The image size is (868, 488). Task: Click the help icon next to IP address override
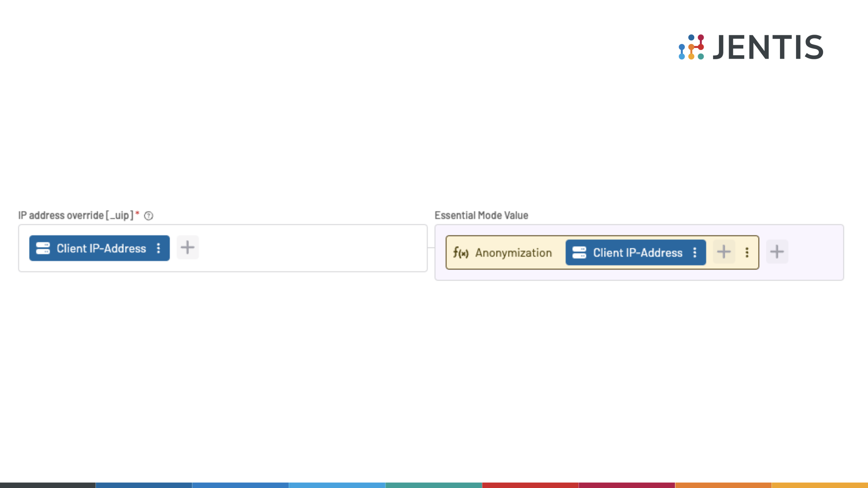149,216
